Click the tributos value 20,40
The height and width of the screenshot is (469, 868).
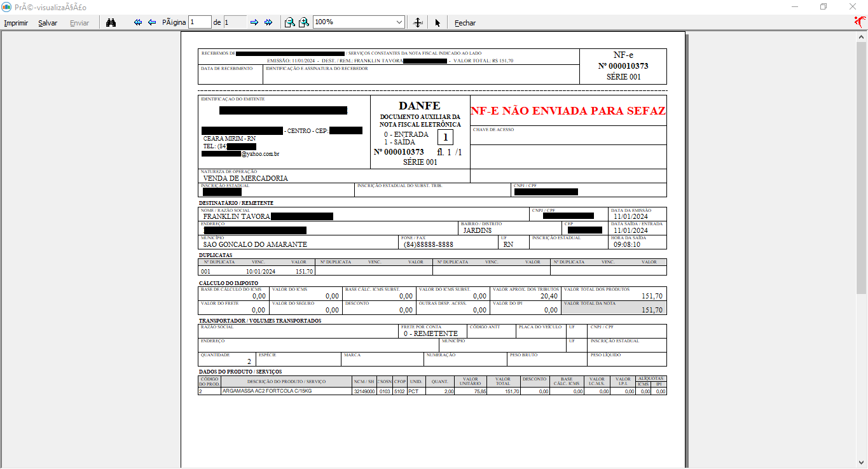point(549,296)
